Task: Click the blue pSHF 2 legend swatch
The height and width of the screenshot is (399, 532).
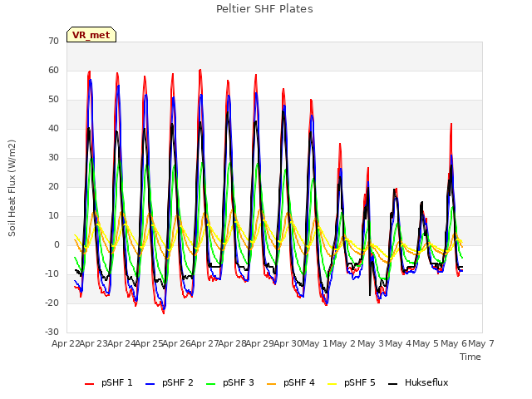Action: pyautogui.click(x=150, y=384)
